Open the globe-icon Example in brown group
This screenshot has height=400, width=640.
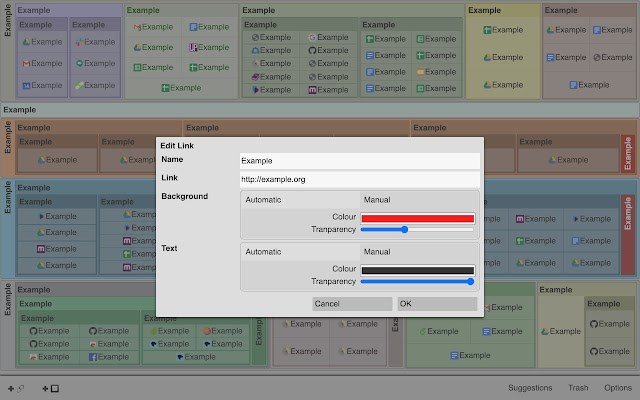[613, 58]
